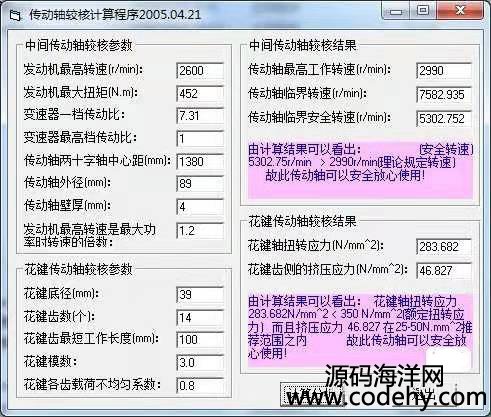The image size is (491, 417).
Task: Select the 传动轴外径 field showing 89
Action: click(200, 184)
